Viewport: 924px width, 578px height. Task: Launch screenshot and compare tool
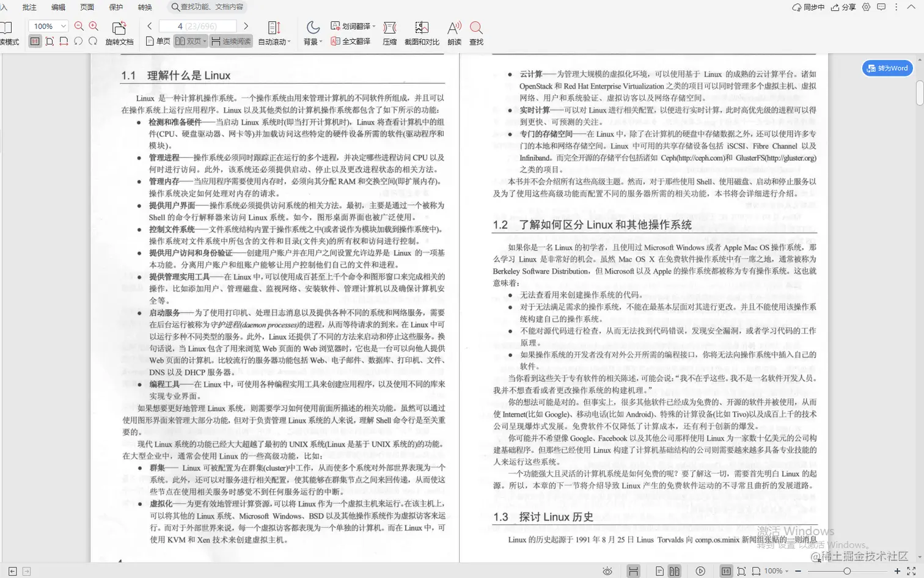(x=422, y=34)
